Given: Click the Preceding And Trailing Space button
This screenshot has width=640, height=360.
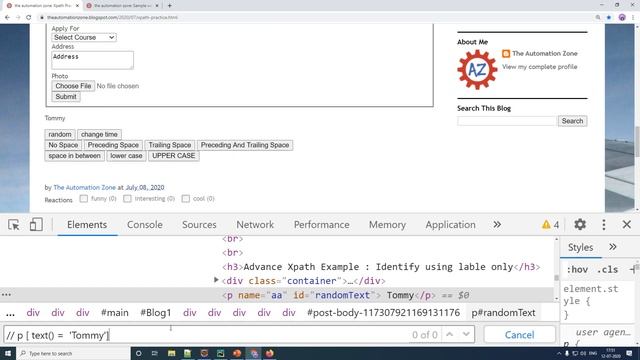Looking at the screenshot, I should point(245,145).
